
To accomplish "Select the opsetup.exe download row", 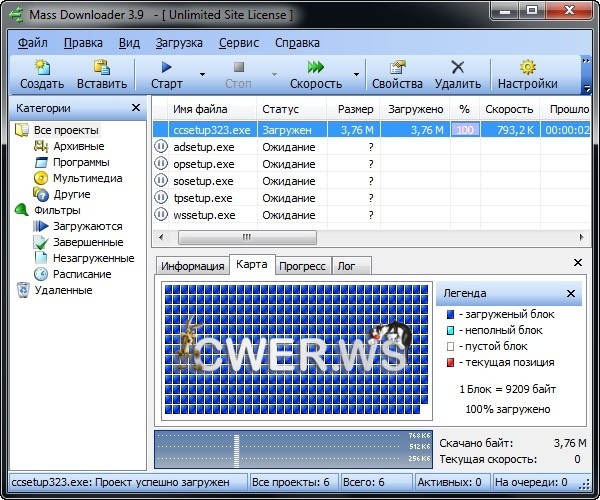I will click(204, 163).
